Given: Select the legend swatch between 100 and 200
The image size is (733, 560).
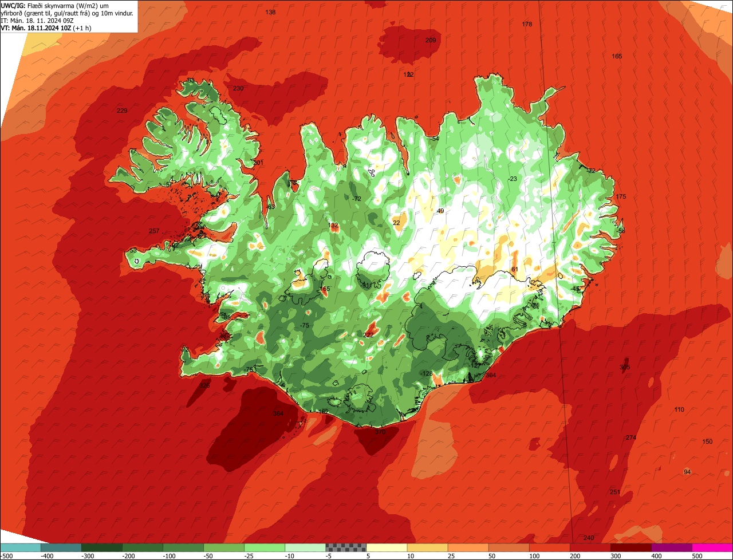Looking at the screenshot, I should coord(549,547).
